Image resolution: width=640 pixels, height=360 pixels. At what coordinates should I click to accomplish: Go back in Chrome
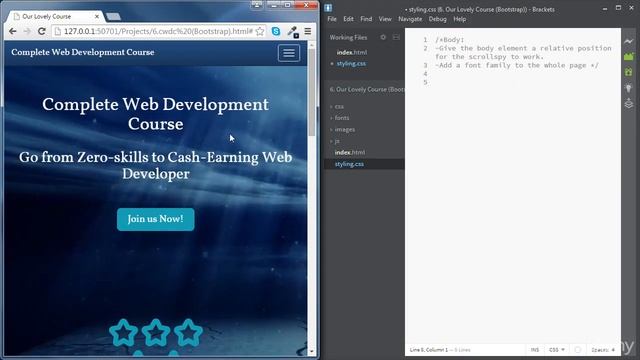[13, 31]
